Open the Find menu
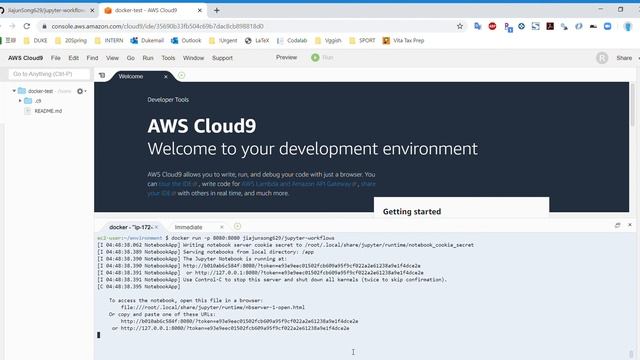 click(92, 58)
